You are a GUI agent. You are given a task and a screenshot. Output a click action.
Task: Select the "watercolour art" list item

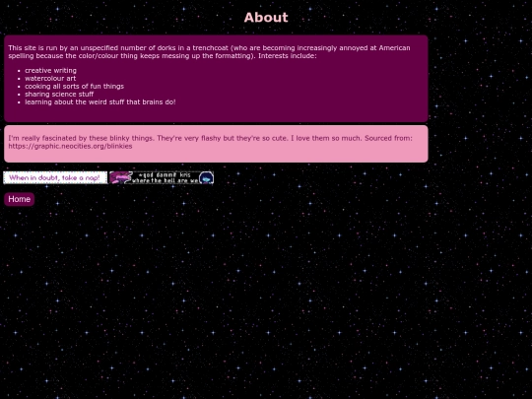click(50, 79)
